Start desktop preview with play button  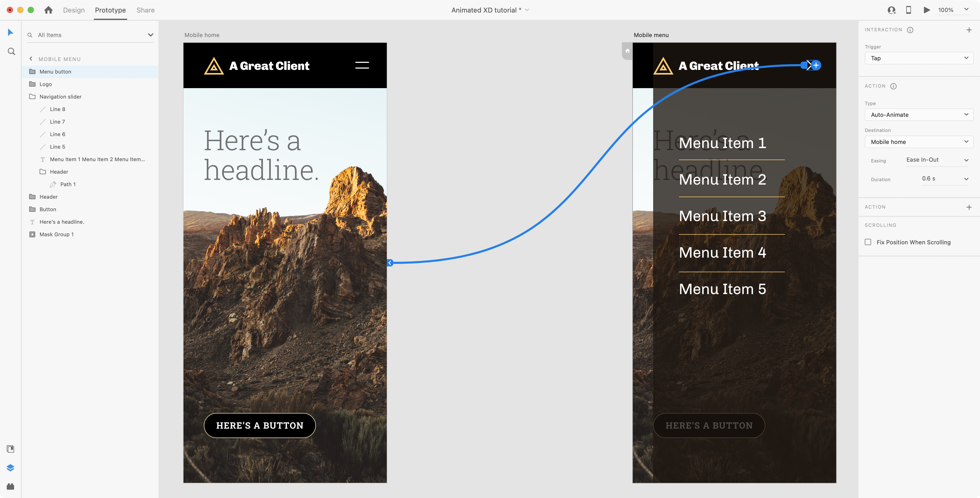click(x=927, y=10)
